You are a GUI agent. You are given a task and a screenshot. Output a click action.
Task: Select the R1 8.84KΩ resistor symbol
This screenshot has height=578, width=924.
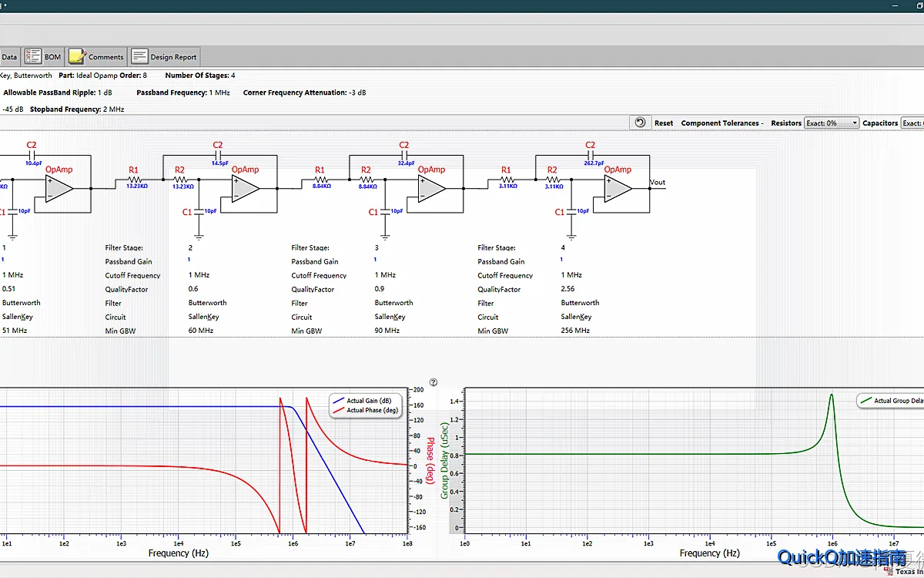click(320, 180)
